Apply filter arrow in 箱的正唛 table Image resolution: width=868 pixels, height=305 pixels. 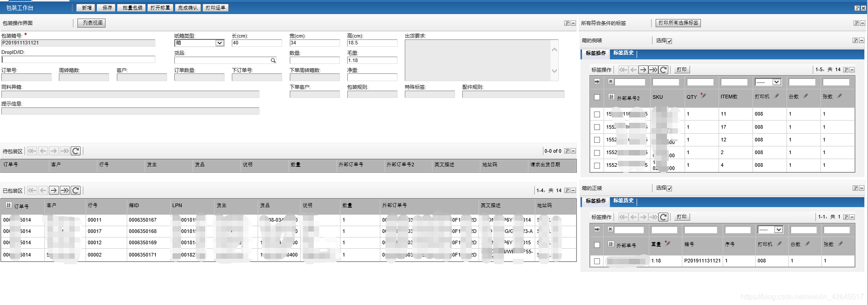[597, 229]
